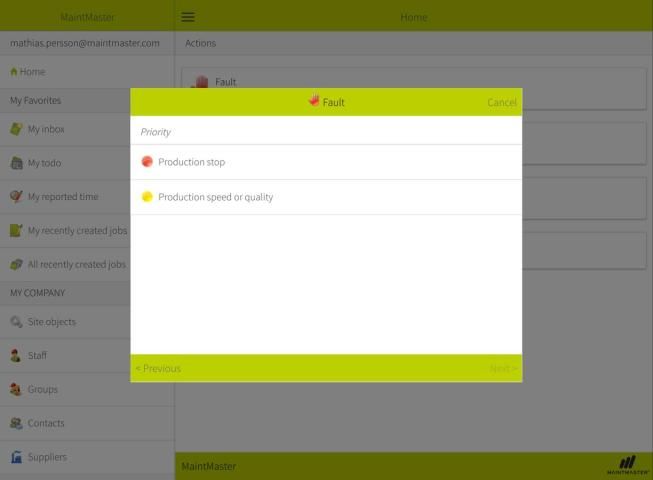
Task: Click the My reported time icon
Action: [x=16, y=197]
